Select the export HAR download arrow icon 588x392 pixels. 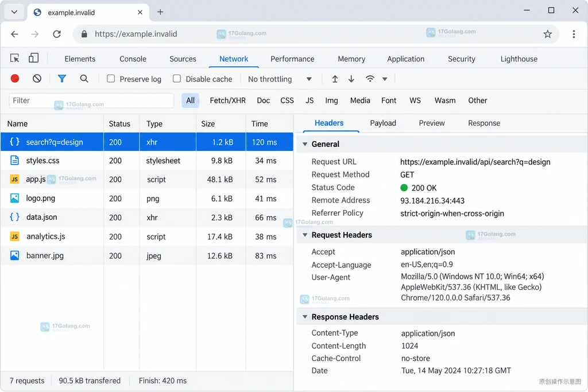click(x=351, y=79)
